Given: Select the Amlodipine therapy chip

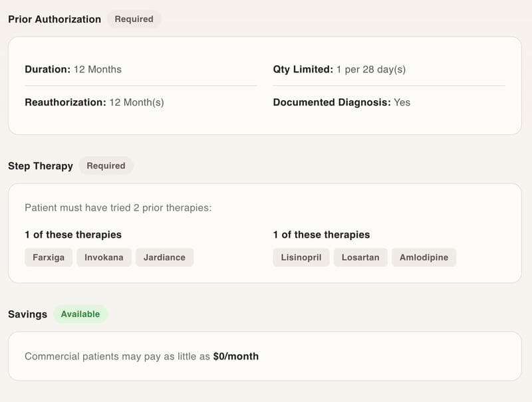Looking at the screenshot, I should [424, 257].
